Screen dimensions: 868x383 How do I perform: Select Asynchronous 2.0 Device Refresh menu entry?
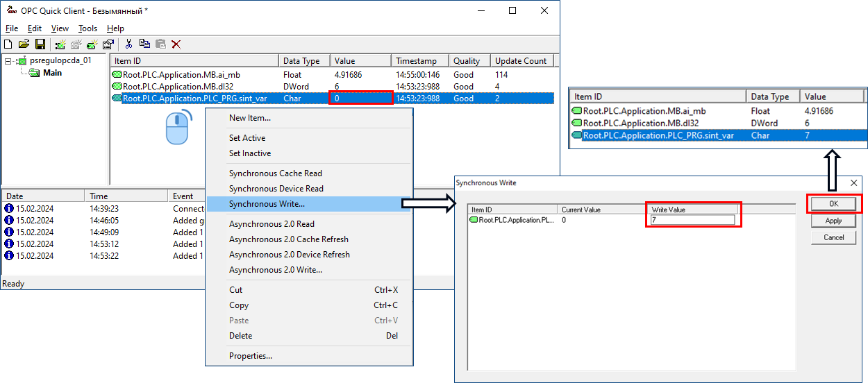289,255
